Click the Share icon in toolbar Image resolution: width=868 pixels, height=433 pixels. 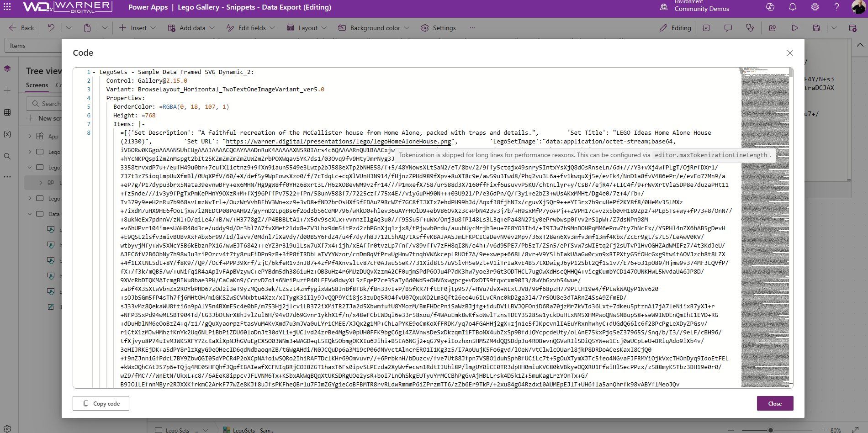773,28
